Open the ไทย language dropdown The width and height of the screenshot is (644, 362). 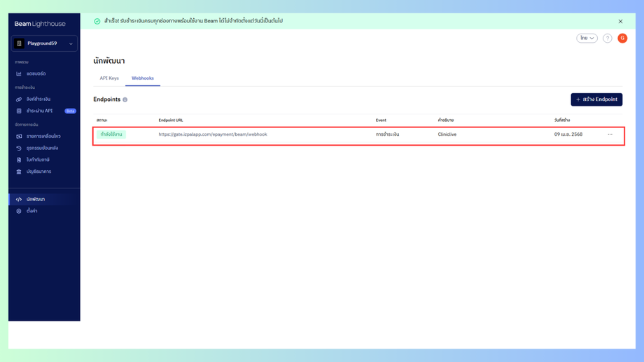pos(587,39)
